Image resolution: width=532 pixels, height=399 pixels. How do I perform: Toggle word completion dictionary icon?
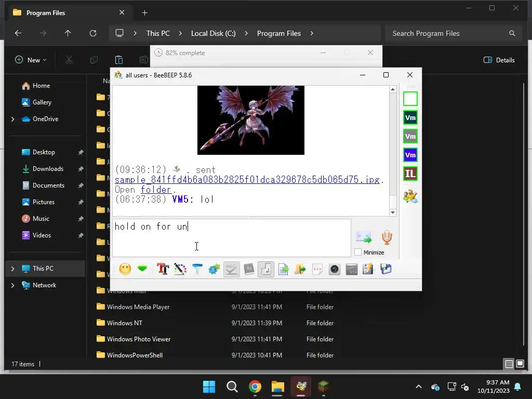[x=249, y=270]
